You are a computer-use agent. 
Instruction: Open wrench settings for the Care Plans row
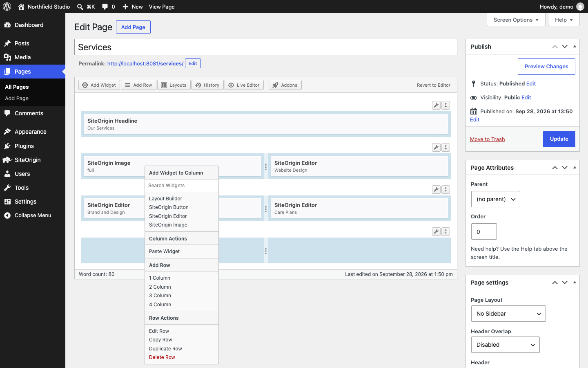tap(436, 189)
